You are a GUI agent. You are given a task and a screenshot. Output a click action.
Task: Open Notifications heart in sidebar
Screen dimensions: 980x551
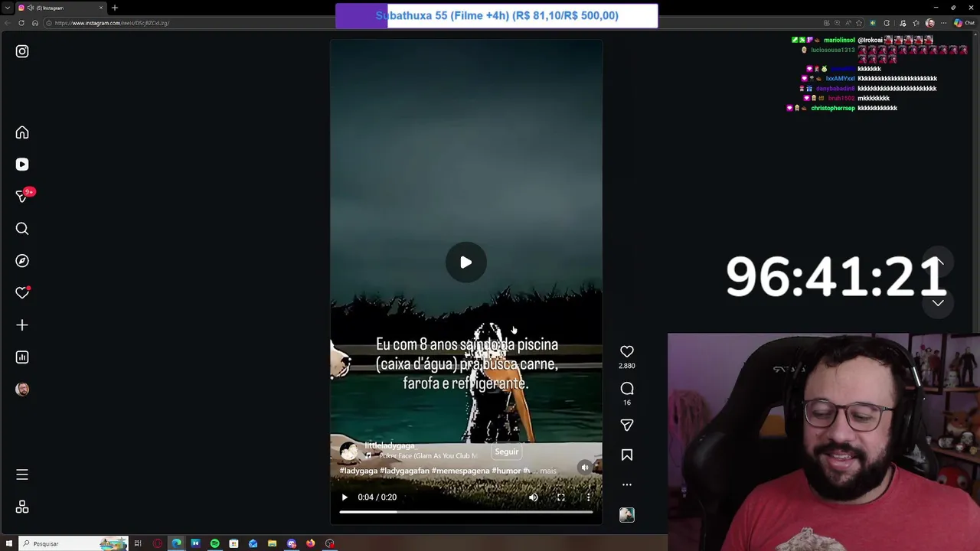pyautogui.click(x=22, y=293)
